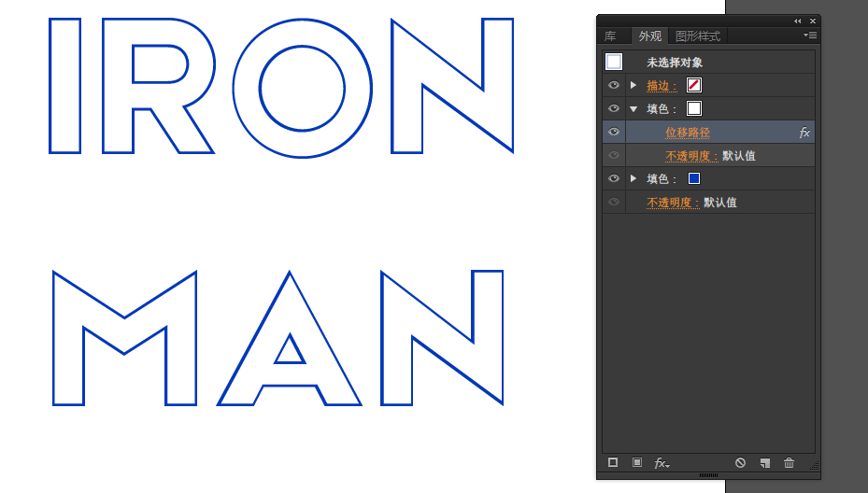This screenshot has width=868, height=493.
Task: Close the Appearance panel
Action: [x=813, y=21]
